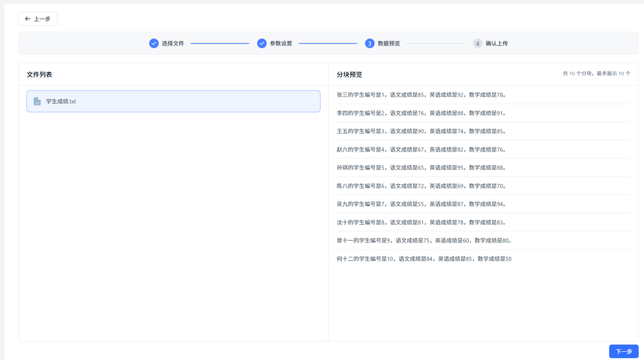Click the step 4 确认上传 circle icon
The width and height of the screenshot is (644, 360).
[x=477, y=44]
